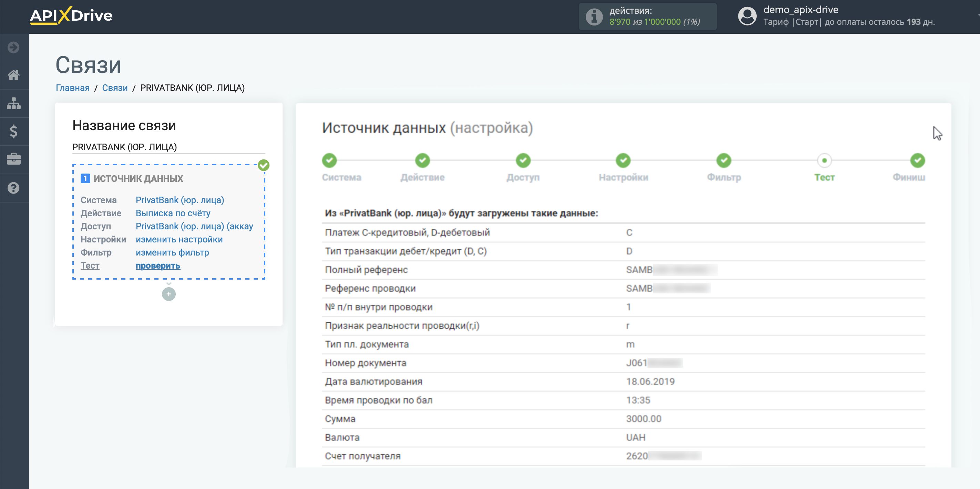
Task: Go to the Система step circle
Action: (x=329, y=160)
